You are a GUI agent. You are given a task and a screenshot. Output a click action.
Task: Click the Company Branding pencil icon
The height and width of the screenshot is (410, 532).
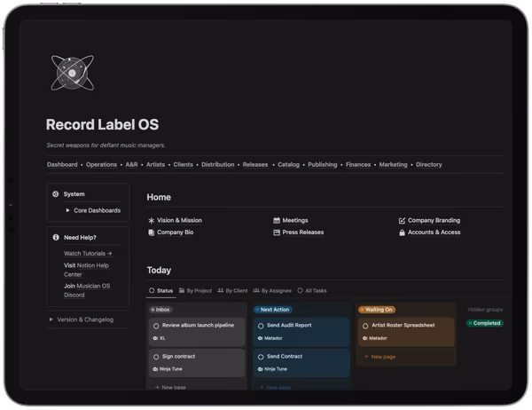402,220
